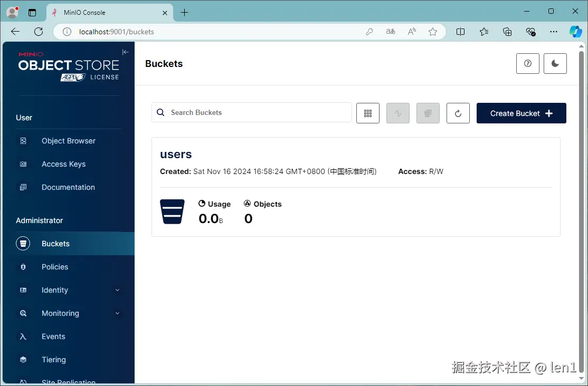Open split screen in browser toolbar
This screenshot has height=386, width=588.
pyautogui.click(x=460, y=32)
